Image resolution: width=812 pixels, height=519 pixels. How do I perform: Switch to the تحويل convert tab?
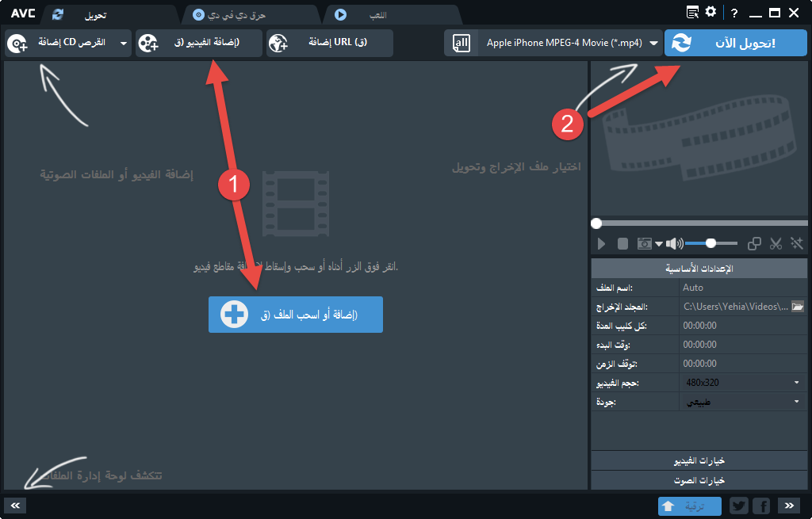click(x=109, y=15)
